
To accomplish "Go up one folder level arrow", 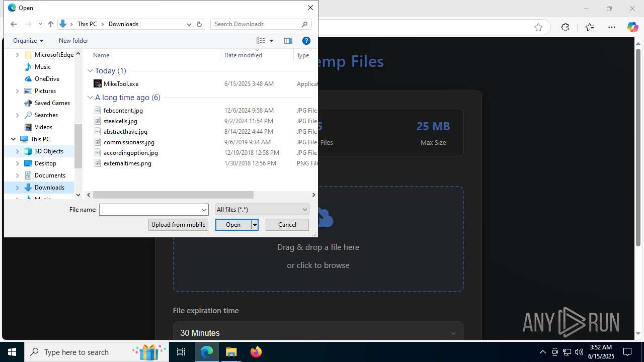I will coord(51,24).
